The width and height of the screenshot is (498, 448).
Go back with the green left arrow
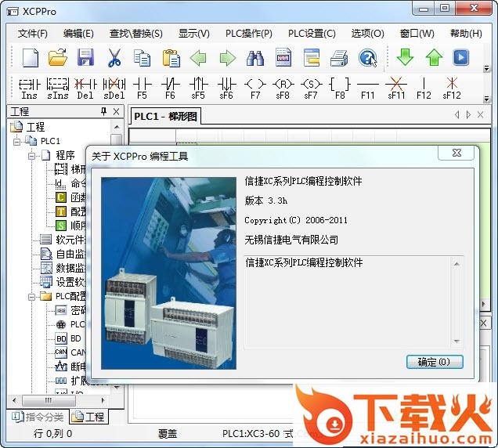(x=199, y=57)
